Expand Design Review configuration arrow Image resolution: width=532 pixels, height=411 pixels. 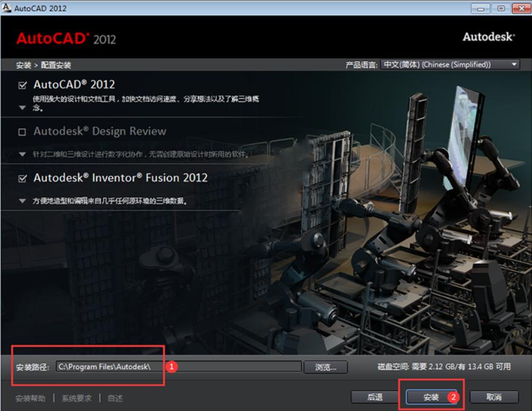click(23, 154)
